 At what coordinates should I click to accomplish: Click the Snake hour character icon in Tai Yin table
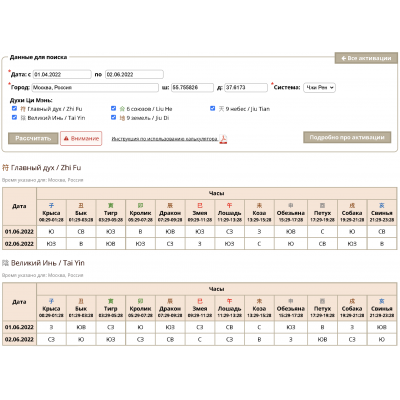coord(200,301)
